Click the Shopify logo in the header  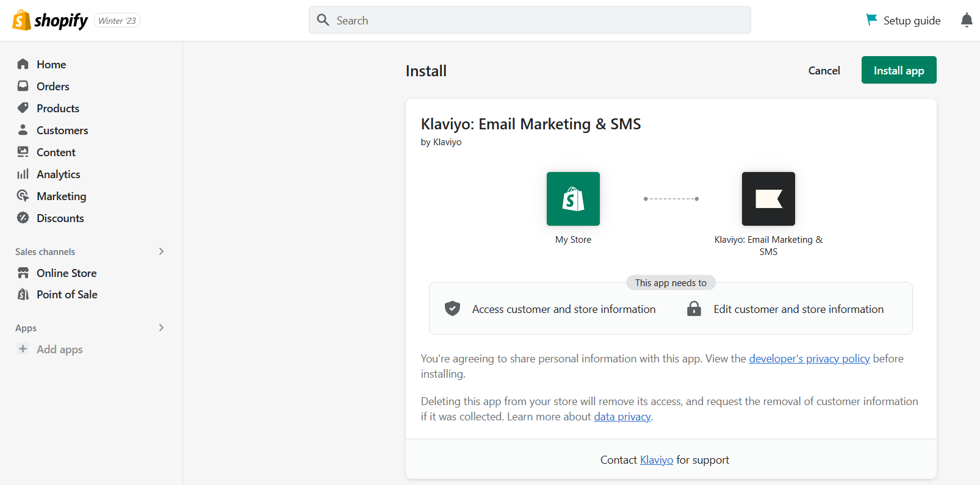[x=51, y=20]
